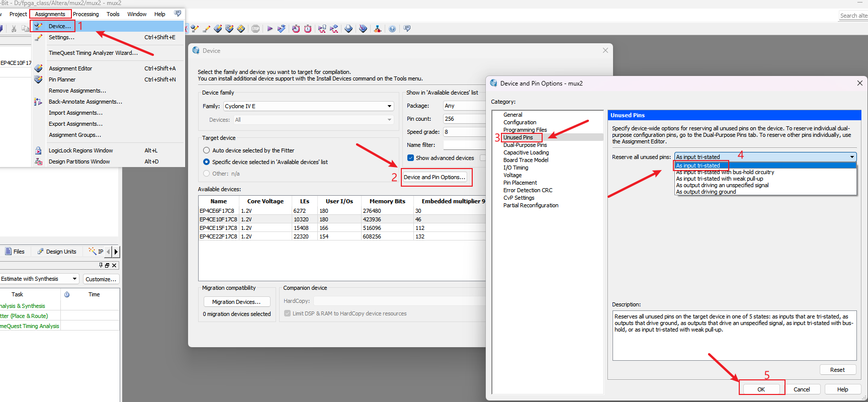Image resolution: width=868 pixels, height=402 pixels.
Task: Click the blue Help question-mark toolbar icon
Action: pos(392,29)
